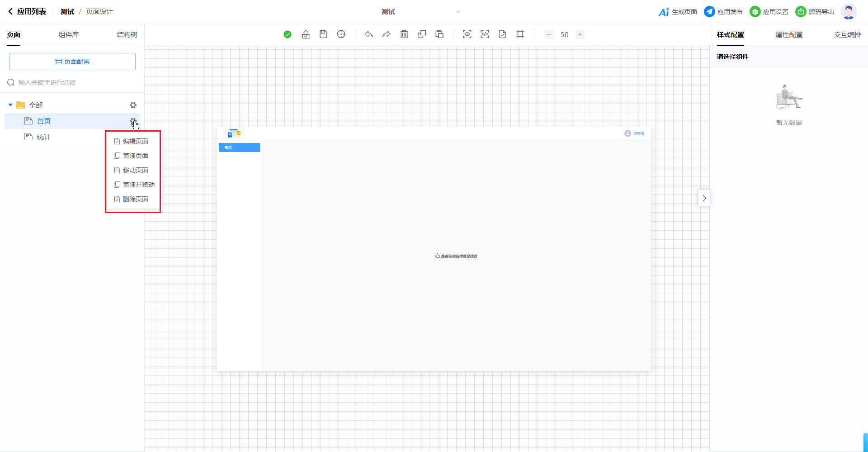Collapse the 全部 folder tree arrow
The height and width of the screenshot is (452, 868).
tap(10, 105)
